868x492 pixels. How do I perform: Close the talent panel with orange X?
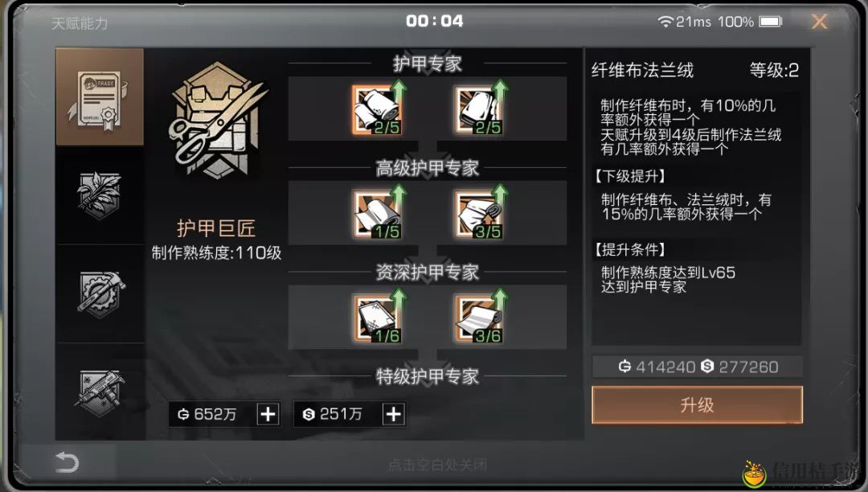coord(819,22)
